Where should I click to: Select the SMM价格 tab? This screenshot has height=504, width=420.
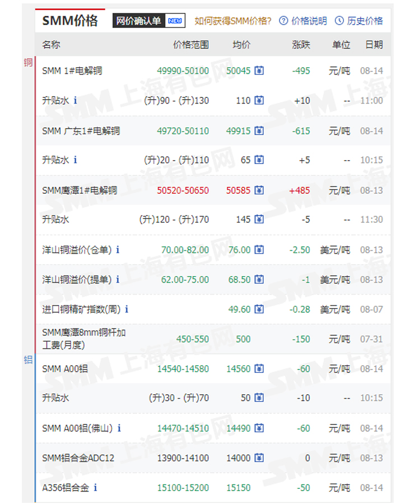tap(70, 21)
